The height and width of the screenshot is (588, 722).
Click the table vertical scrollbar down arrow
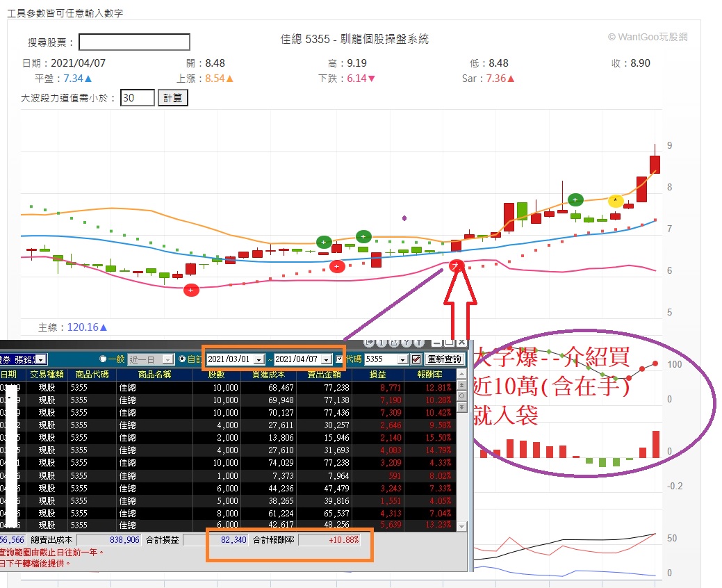pyautogui.click(x=462, y=526)
